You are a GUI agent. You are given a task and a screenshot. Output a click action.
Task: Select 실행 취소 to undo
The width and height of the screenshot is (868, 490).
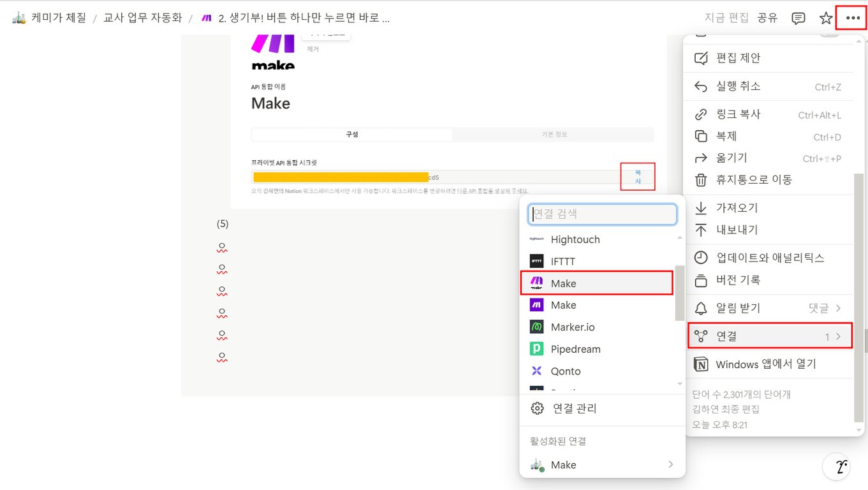(x=769, y=86)
